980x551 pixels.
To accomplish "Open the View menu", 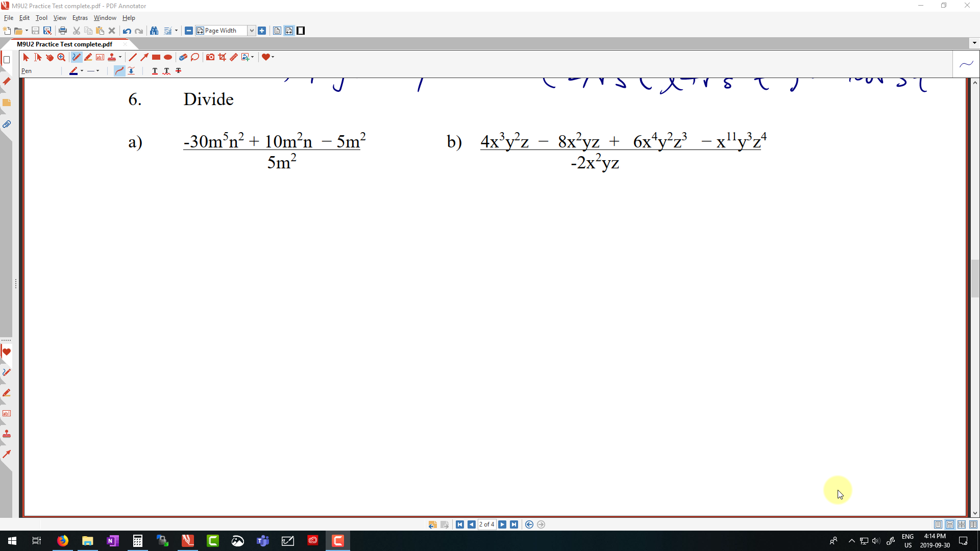I will click(x=60, y=18).
